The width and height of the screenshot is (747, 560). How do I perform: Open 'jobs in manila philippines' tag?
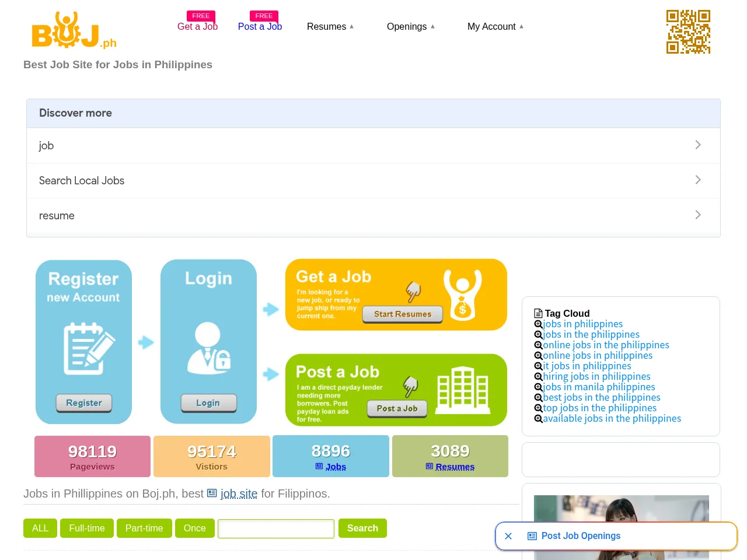tap(599, 387)
